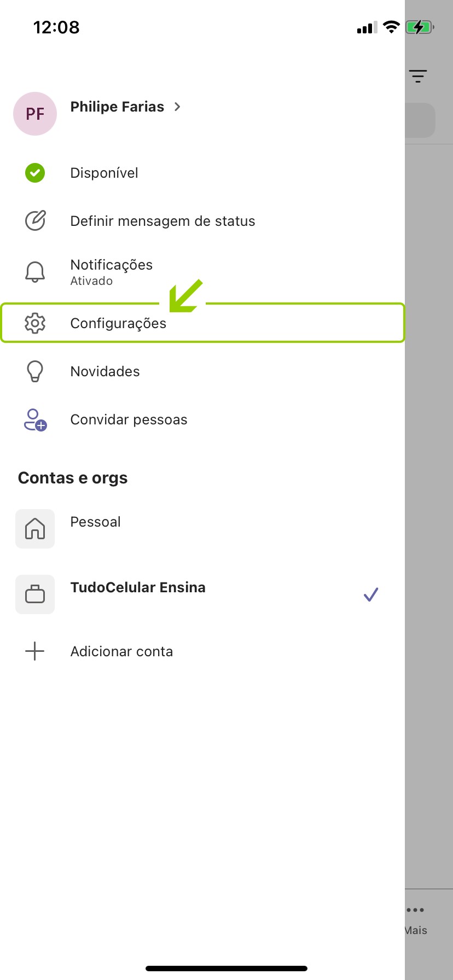
Task: Tap the green Disponível status icon
Action: (x=35, y=173)
